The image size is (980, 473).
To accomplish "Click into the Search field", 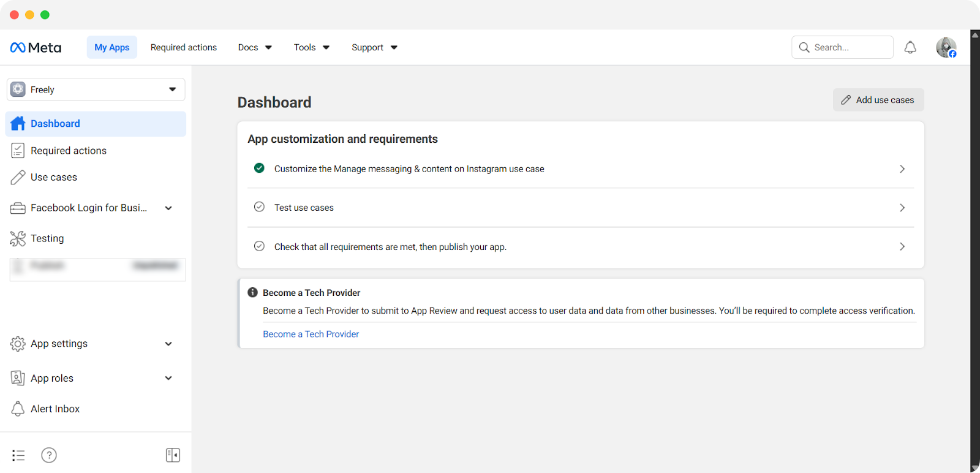I will click(849, 48).
